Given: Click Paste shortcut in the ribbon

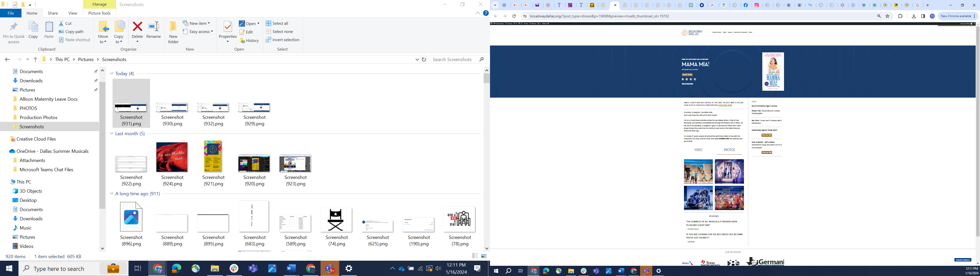Looking at the screenshot, I should pyautogui.click(x=75, y=40).
